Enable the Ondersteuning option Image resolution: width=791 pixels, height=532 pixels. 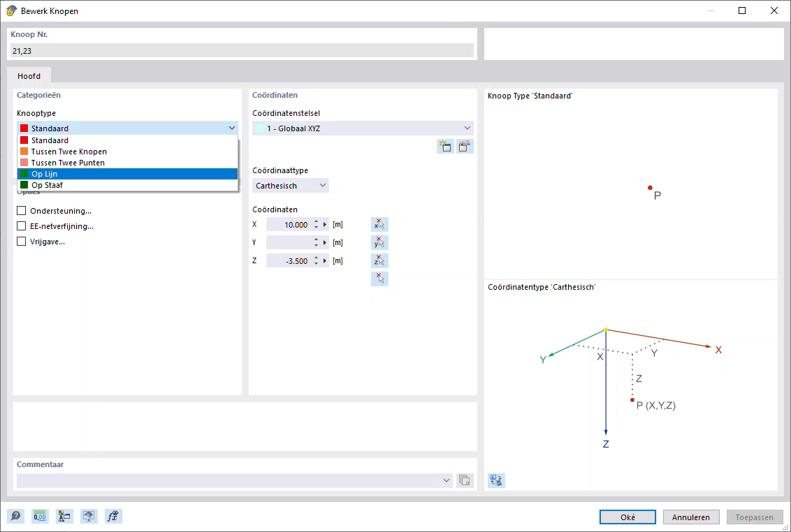(x=21, y=210)
